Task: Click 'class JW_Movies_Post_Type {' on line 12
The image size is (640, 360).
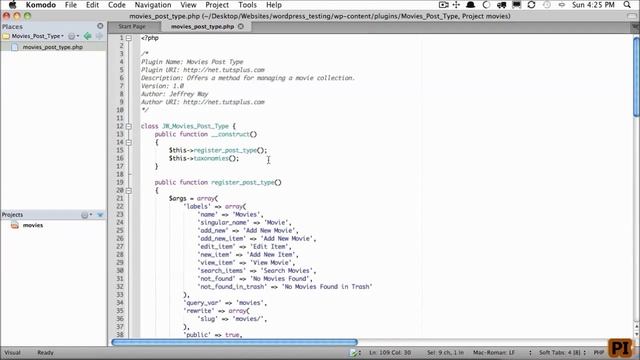Action: [188, 127]
